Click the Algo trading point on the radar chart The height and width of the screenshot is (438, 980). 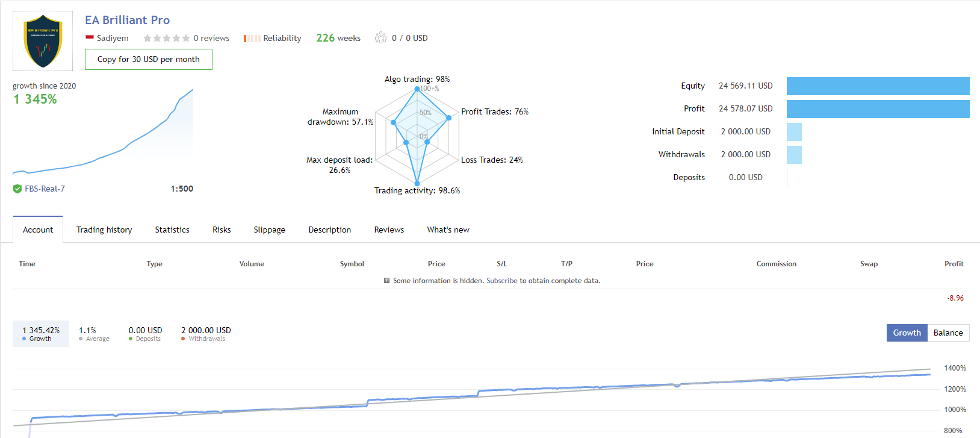tap(417, 89)
